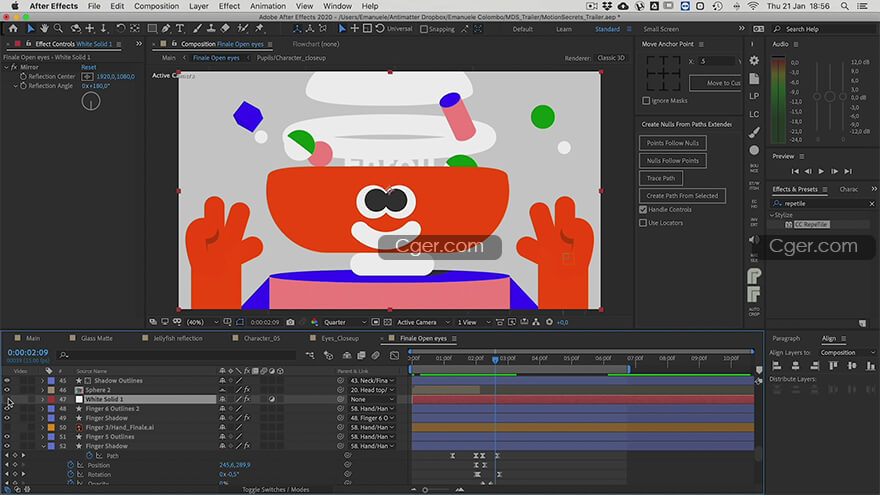
Task: Open the Quarter resolution dropdown
Action: pyautogui.click(x=345, y=322)
